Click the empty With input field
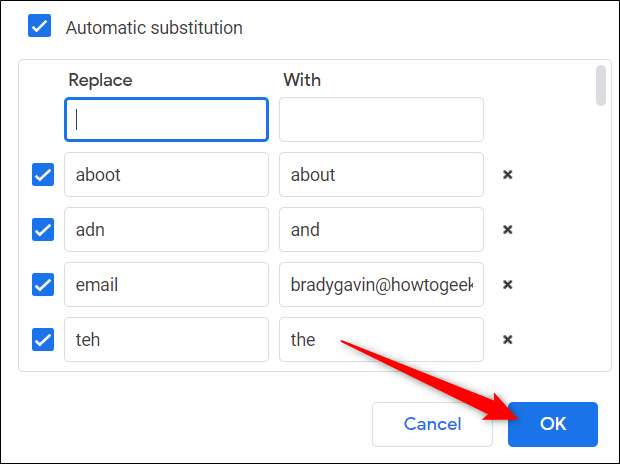620x464 pixels. click(381, 119)
